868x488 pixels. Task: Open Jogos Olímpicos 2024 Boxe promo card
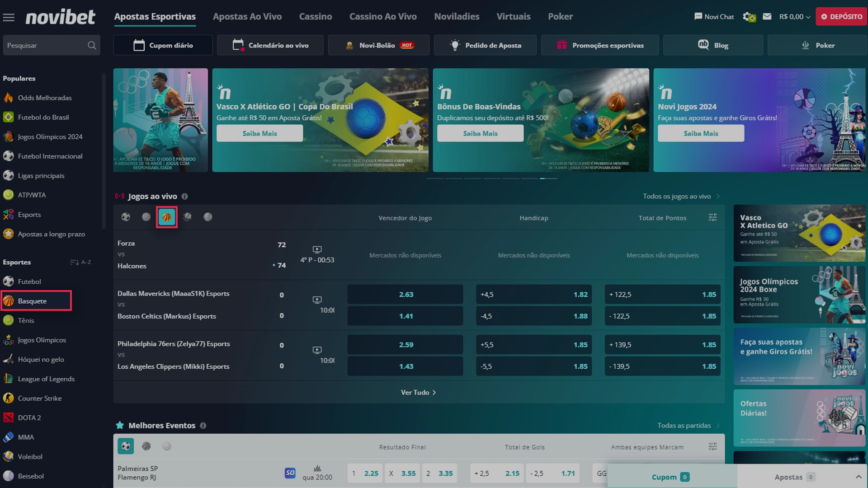tap(799, 295)
